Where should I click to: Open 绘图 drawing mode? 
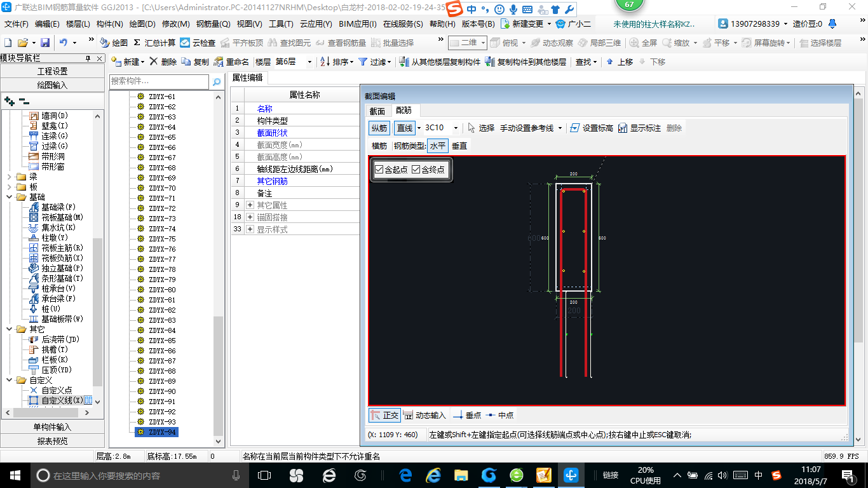point(114,43)
